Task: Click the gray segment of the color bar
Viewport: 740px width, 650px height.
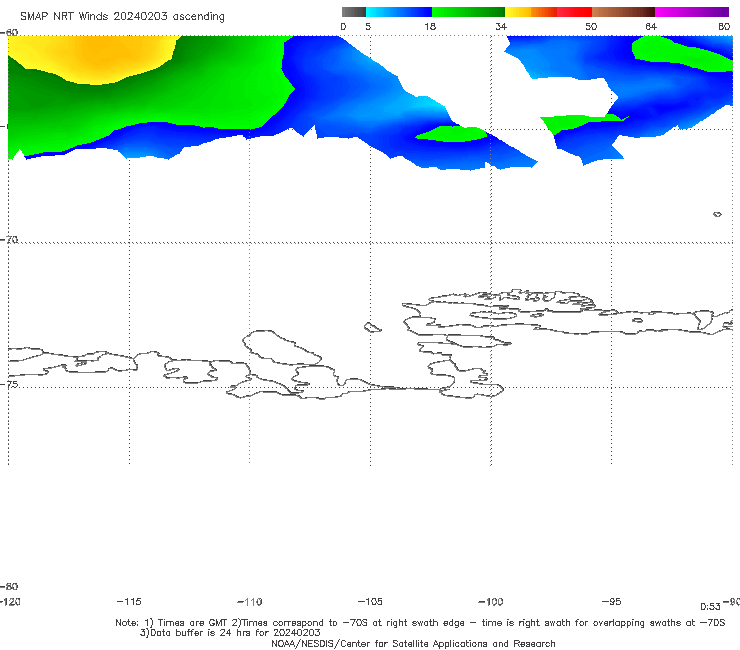Action: coord(354,12)
